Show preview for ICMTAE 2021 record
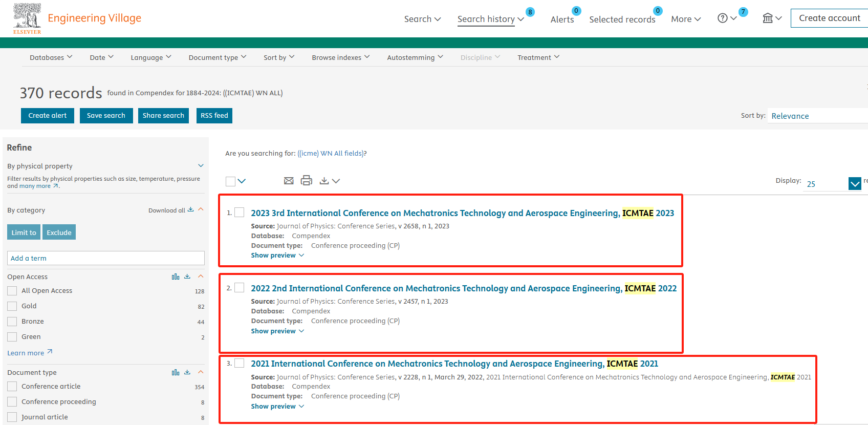The width and height of the screenshot is (868, 425). [x=277, y=406]
